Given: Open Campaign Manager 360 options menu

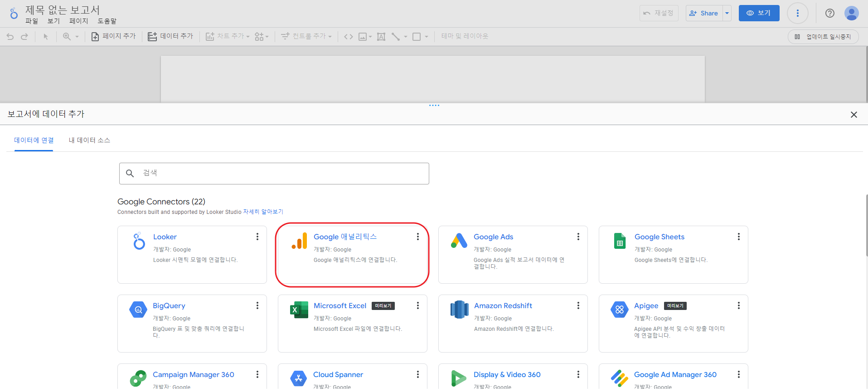Looking at the screenshot, I should pyautogui.click(x=257, y=374).
